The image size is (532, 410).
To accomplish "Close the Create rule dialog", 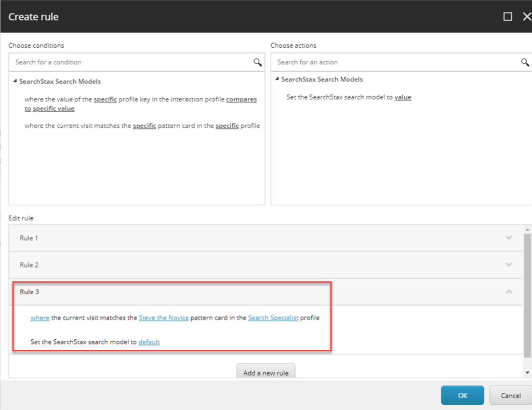I will (527, 16).
